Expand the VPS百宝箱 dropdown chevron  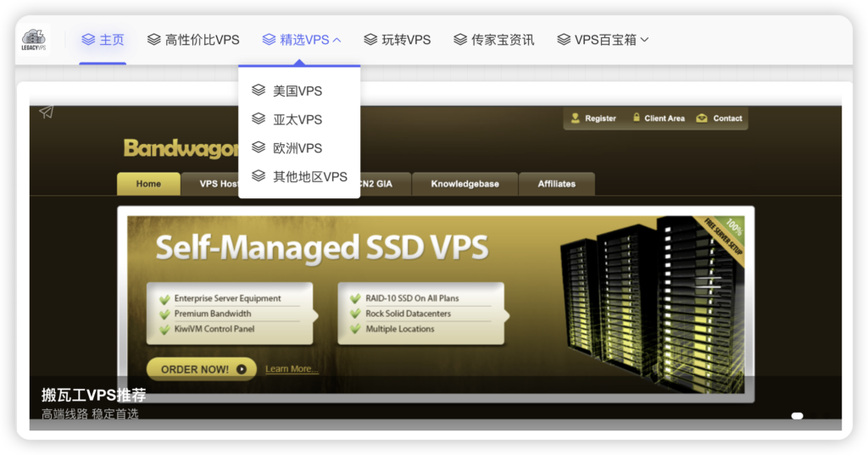point(644,40)
